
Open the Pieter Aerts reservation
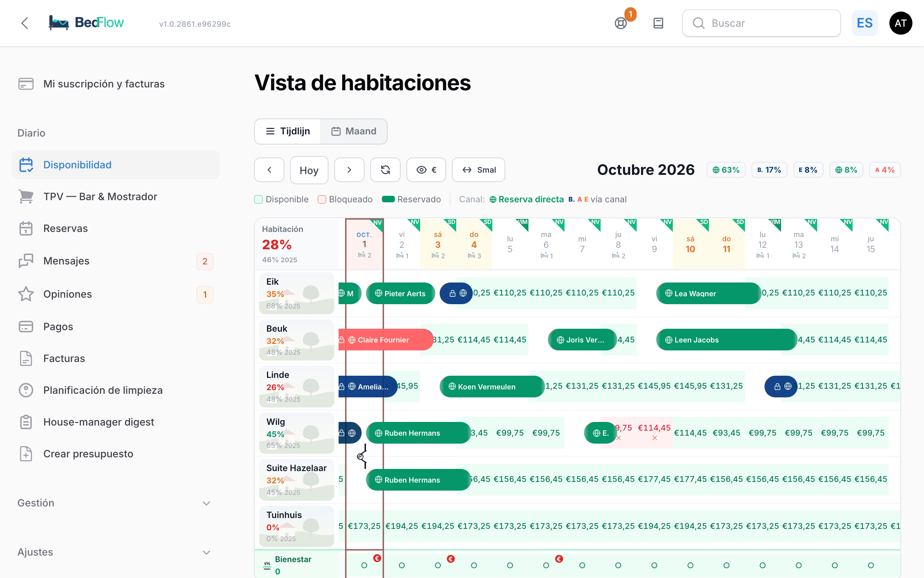(401, 293)
